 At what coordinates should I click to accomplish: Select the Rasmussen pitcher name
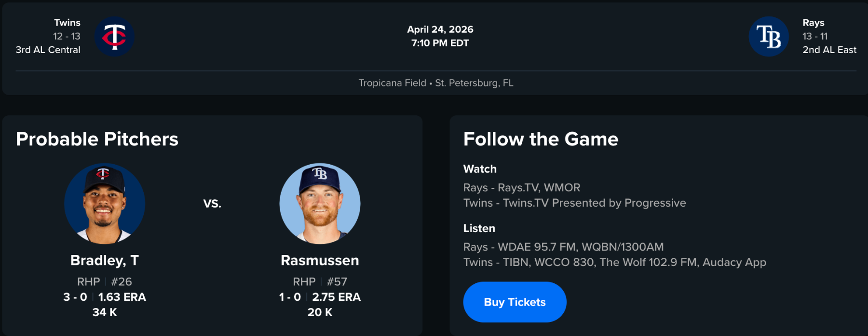(x=320, y=260)
